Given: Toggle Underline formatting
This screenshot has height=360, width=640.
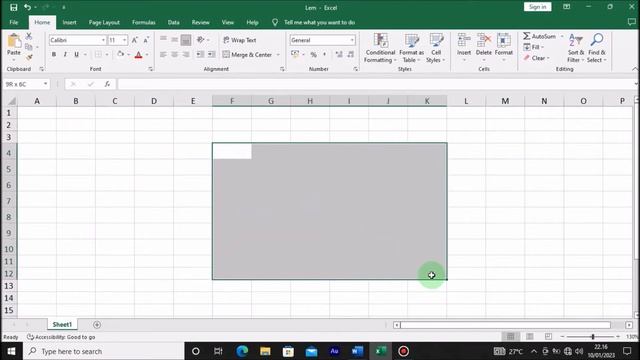Looking at the screenshot, I should tap(76, 54).
